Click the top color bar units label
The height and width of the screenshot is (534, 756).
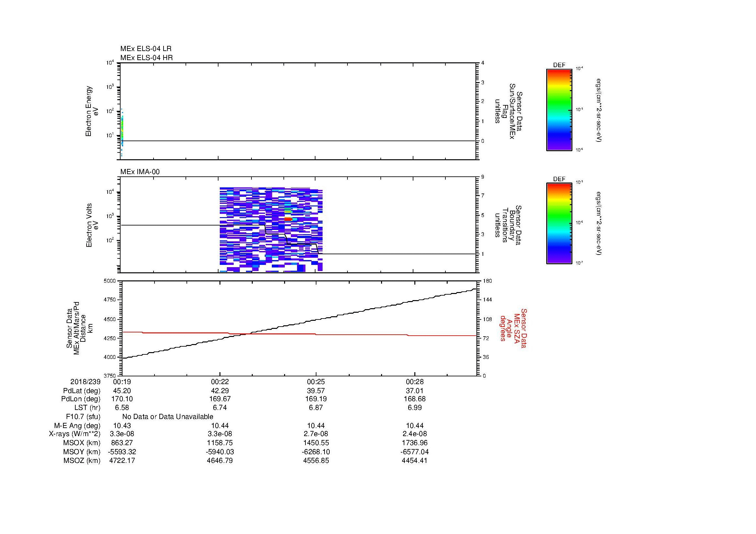click(599, 110)
